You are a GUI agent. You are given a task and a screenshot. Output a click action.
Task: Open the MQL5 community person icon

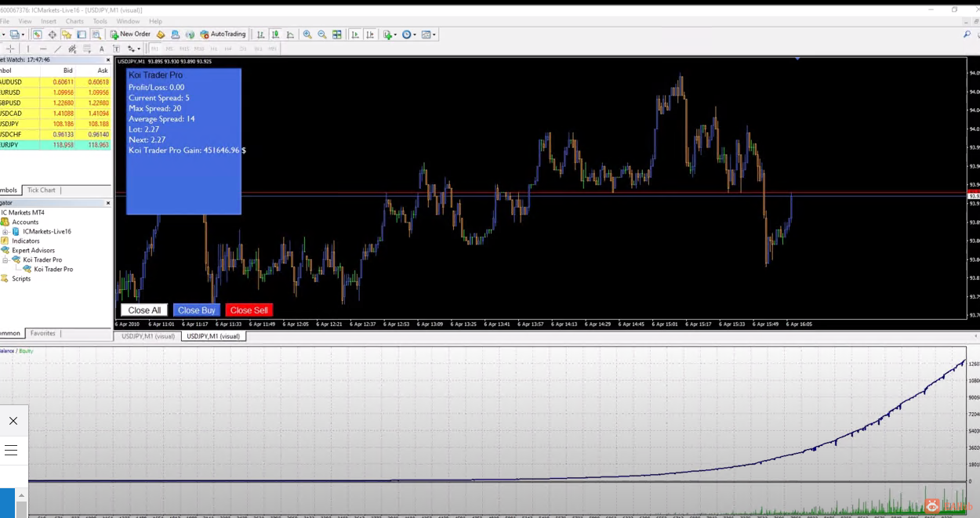tap(175, 34)
